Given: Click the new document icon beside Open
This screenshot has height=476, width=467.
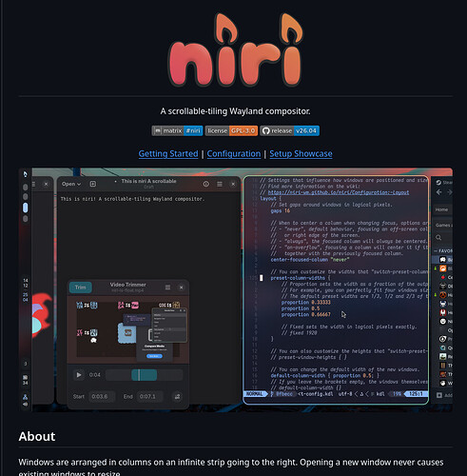Looking at the screenshot, I should tap(93, 184).
